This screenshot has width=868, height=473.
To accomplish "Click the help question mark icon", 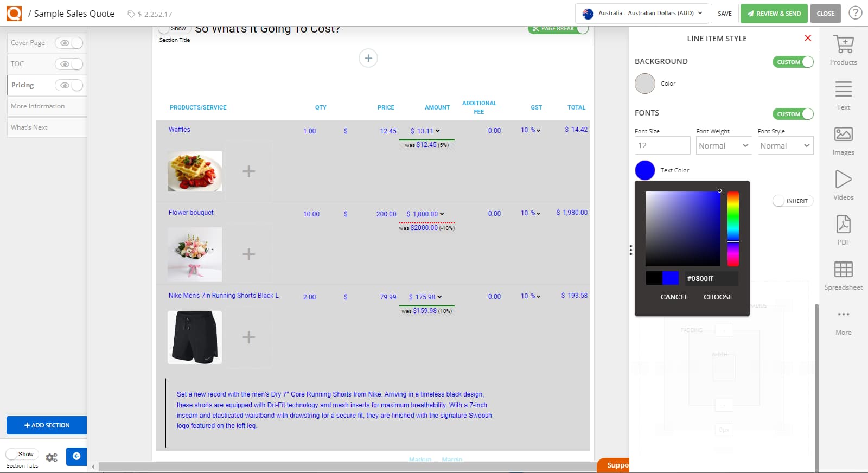I will click(855, 13).
